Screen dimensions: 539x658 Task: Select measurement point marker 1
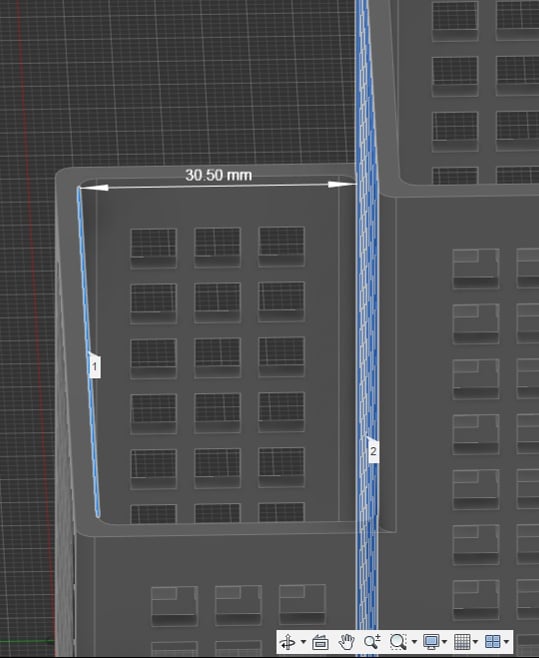[x=94, y=366]
